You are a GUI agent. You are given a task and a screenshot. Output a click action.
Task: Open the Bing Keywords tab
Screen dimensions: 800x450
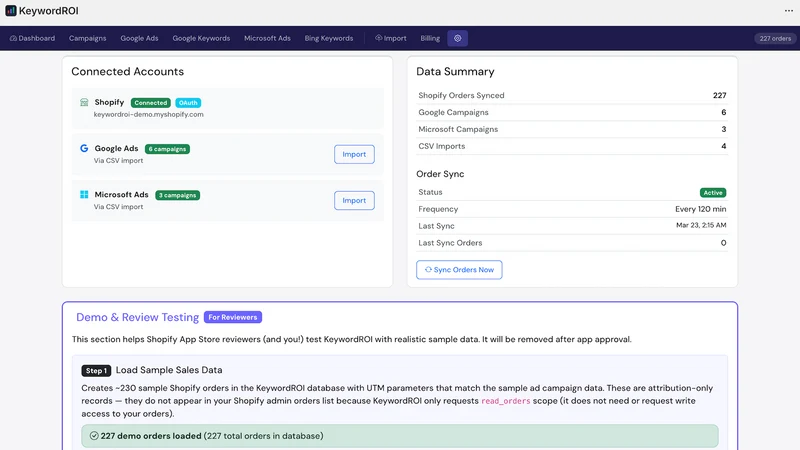pos(329,38)
